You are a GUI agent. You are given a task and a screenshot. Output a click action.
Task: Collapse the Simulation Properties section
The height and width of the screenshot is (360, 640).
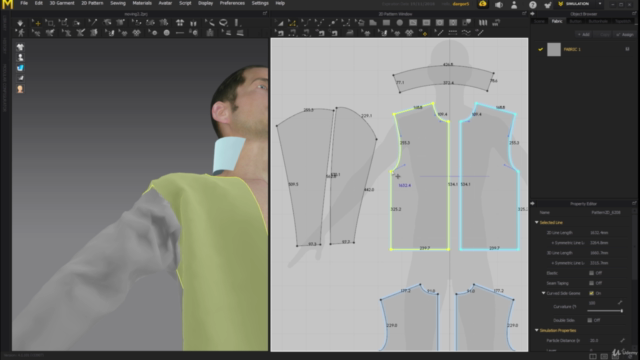pyautogui.click(x=537, y=330)
